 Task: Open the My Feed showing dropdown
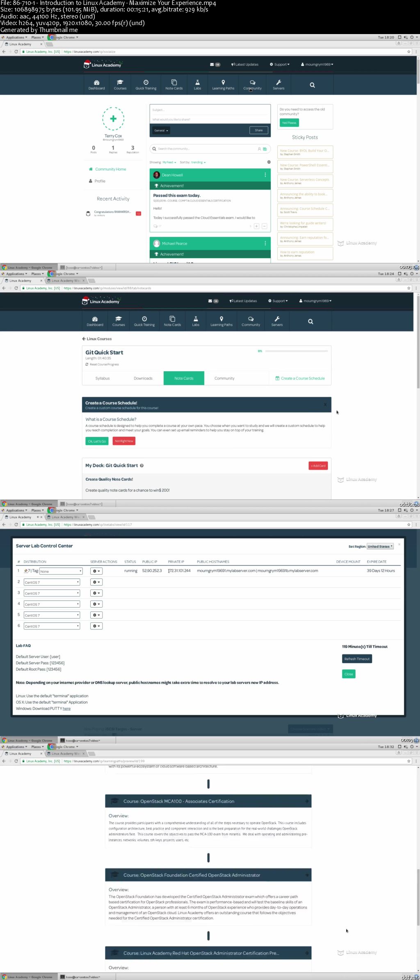point(169,162)
